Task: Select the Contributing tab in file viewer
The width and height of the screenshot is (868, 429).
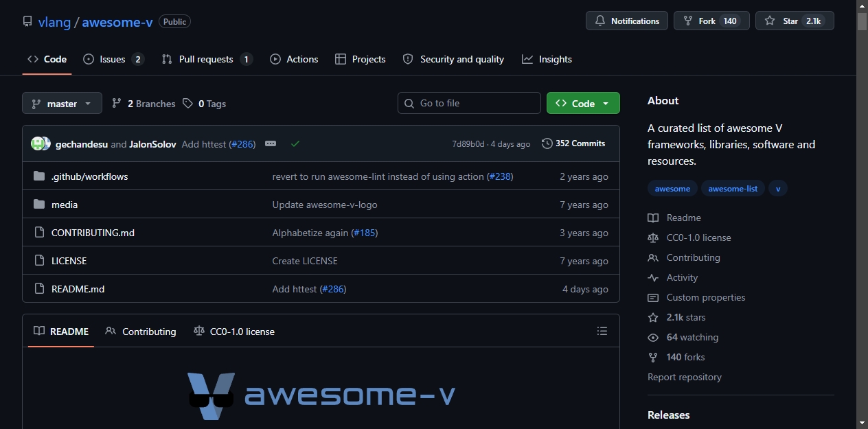Action: (141, 332)
